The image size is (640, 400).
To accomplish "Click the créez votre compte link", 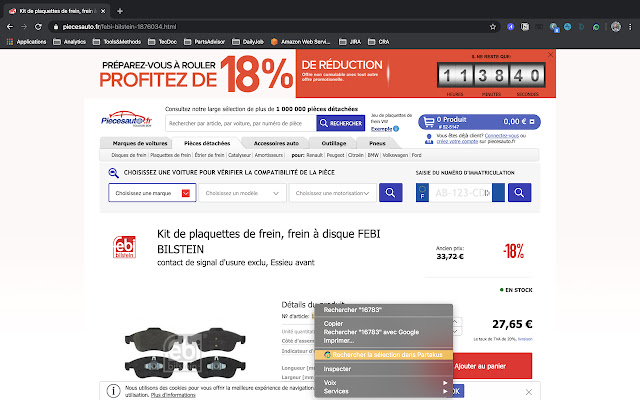I will pyautogui.click(x=457, y=141).
